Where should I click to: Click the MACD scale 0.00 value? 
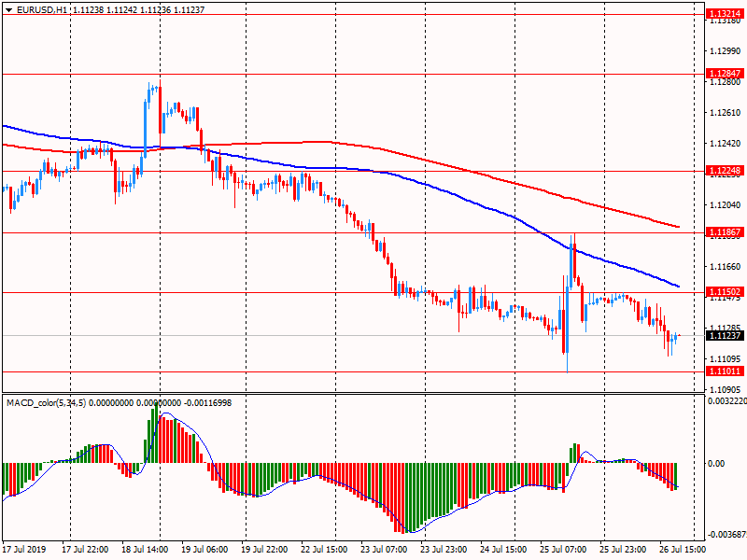pyautogui.click(x=716, y=463)
